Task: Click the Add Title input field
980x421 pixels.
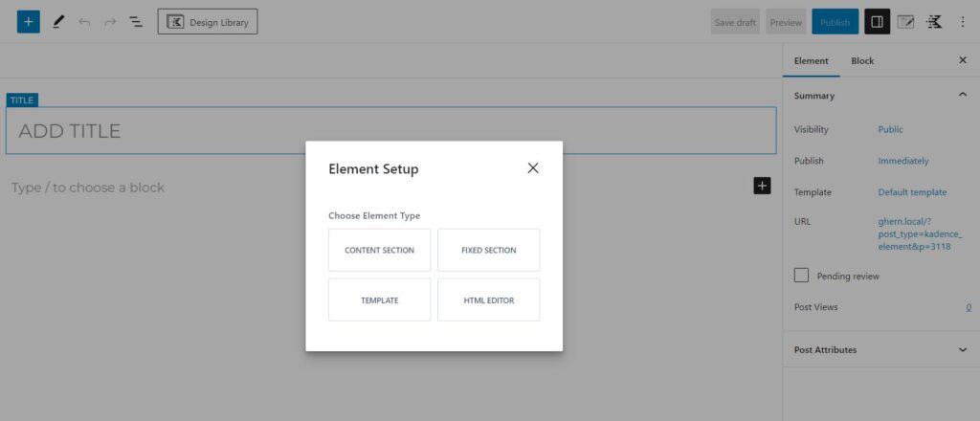Action: [391, 130]
